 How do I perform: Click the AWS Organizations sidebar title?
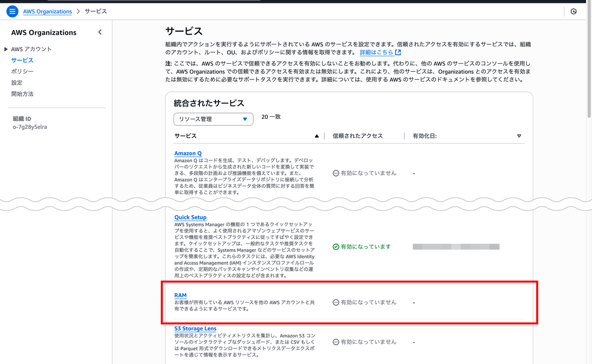point(44,33)
